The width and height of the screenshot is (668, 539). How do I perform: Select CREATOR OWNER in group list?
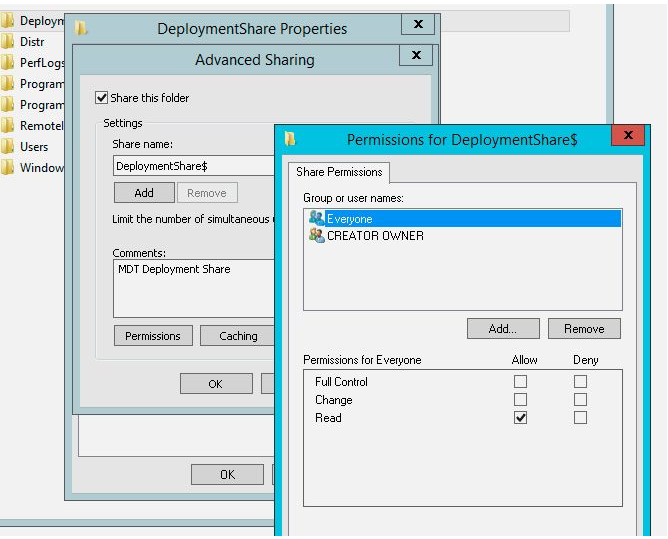click(x=463, y=235)
